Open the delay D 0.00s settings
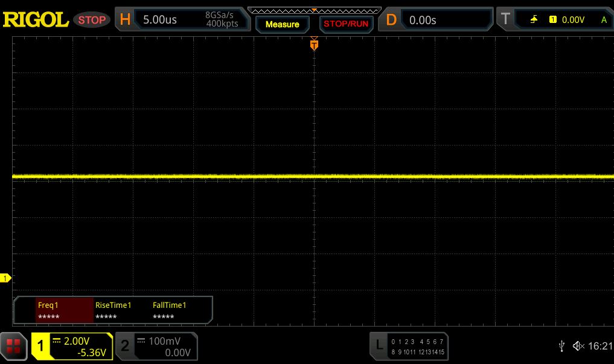The image size is (614, 364). (436, 19)
